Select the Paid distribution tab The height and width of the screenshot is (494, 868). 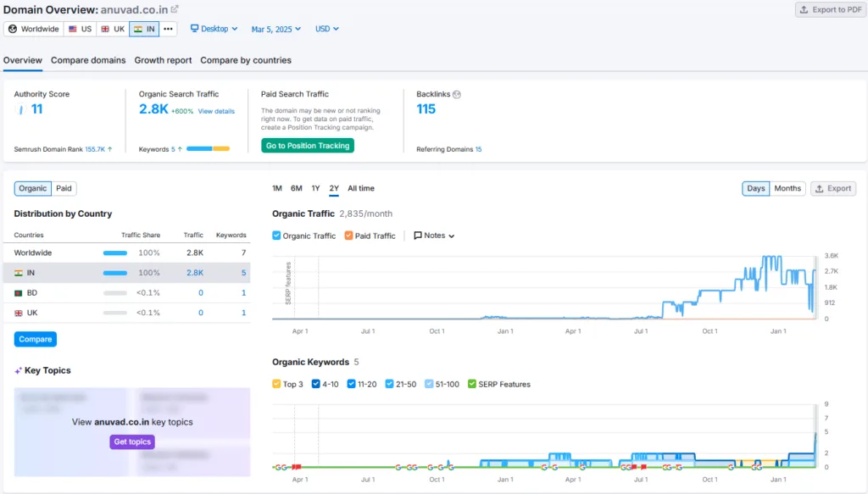[64, 189]
